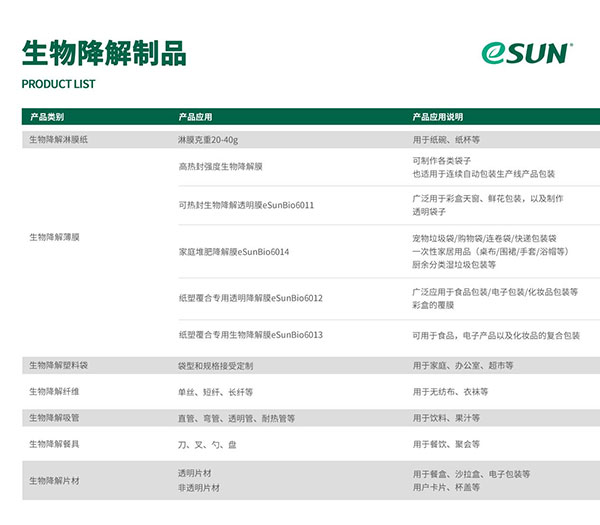This screenshot has width=600, height=525.
Task: Click 厨余分类湿垃圾包装等 line
Action: coord(454,264)
